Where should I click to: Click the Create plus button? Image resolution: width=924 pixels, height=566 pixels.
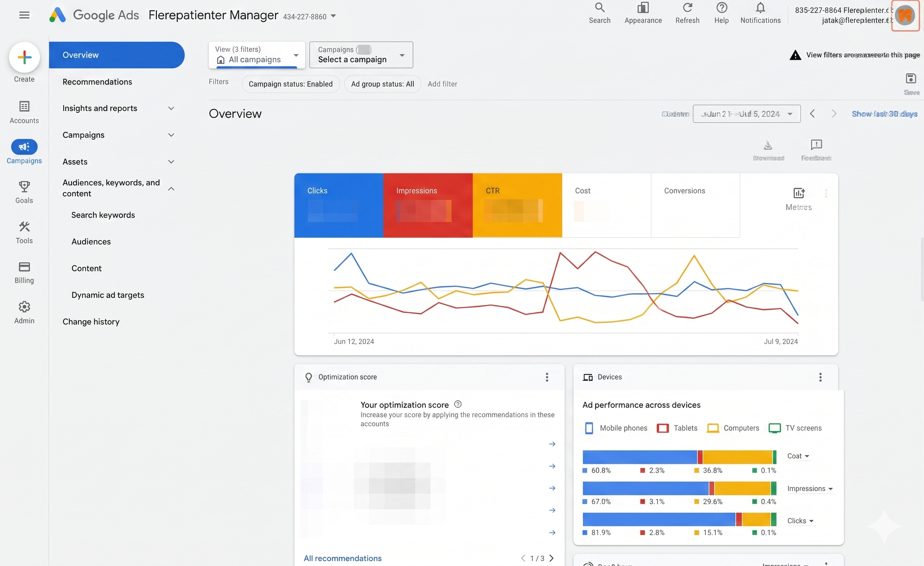pyautogui.click(x=24, y=57)
